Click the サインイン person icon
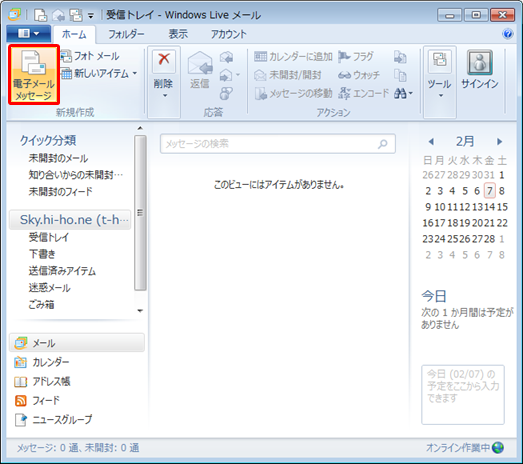The width and height of the screenshot is (523, 464). [480, 62]
